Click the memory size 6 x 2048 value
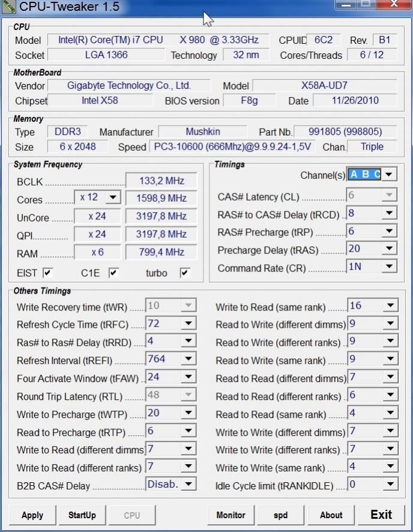Screen dimensions: 413x532 [x=77, y=147]
